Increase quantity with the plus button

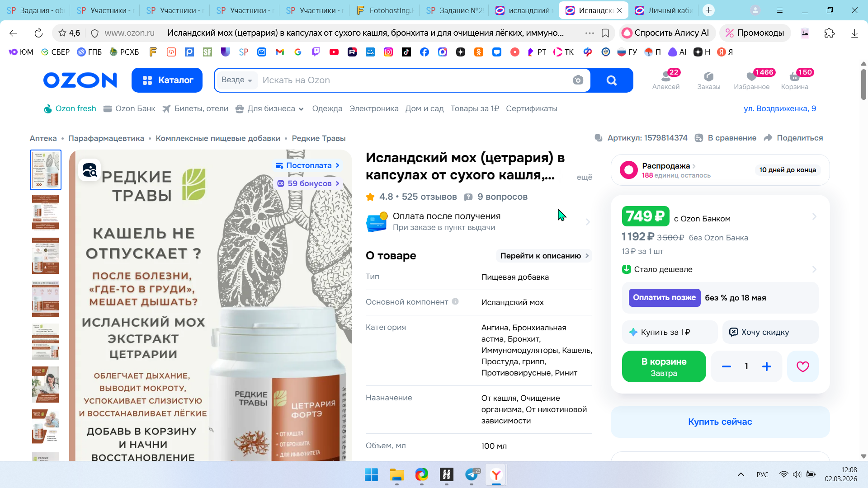point(767,366)
